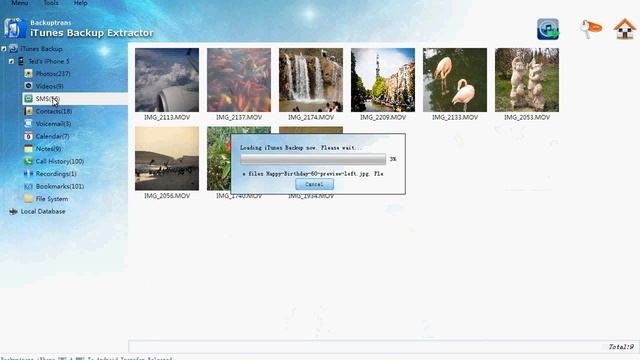
Task: Select Bookmarks(101) in the tree
Action: click(x=60, y=187)
